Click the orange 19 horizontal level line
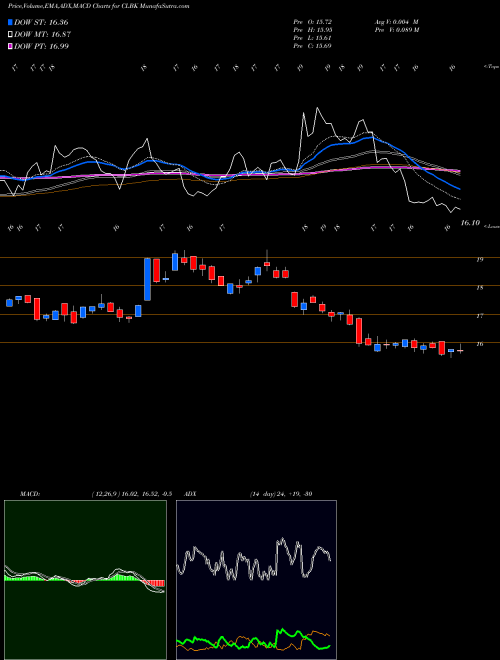This screenshot has height=660, width=500. point(250,257)
